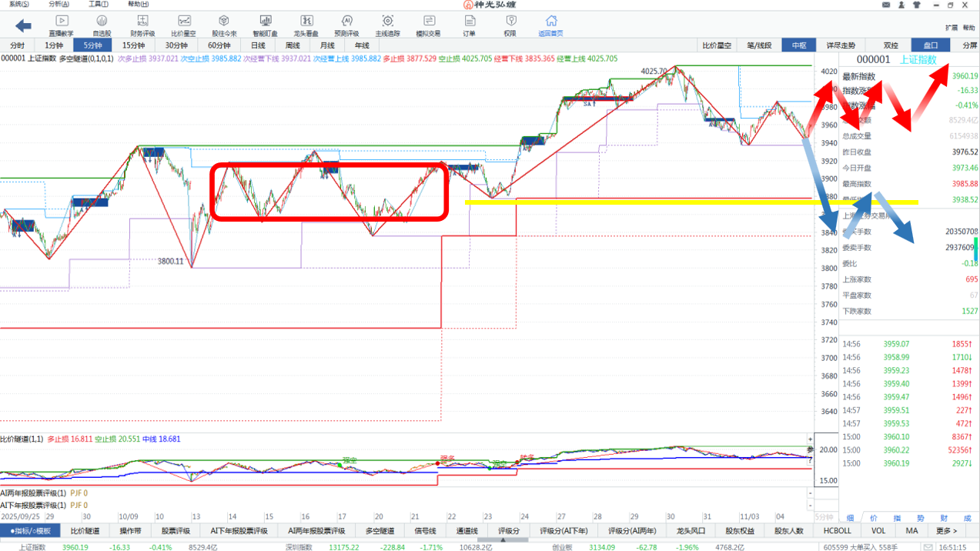Image resolution: width=980 pixels, height=551 pixels.
Task: Return home via 返回首页 icon
Action: pyautogui.click(x=550, y=25)
